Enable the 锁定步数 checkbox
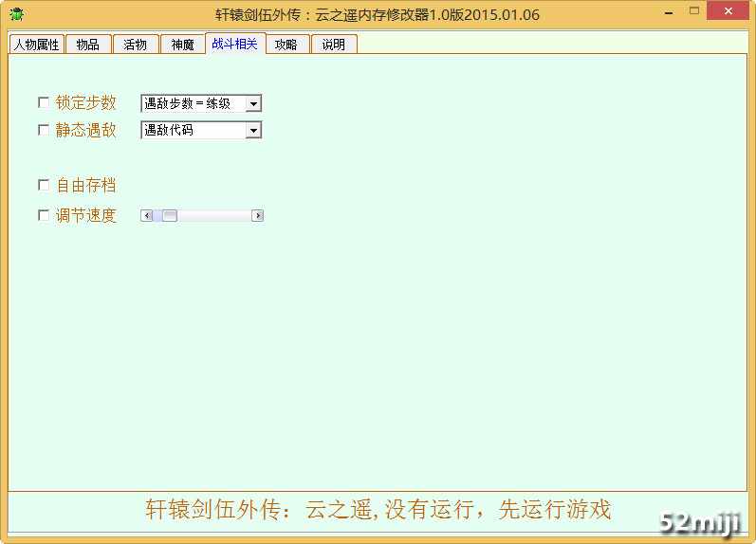 [43, 102]
